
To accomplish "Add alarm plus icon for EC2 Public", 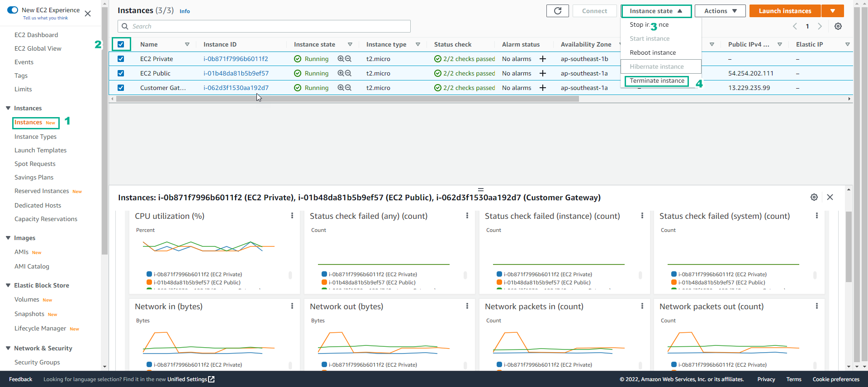I will pyautogui.click(x=543, y=73).
